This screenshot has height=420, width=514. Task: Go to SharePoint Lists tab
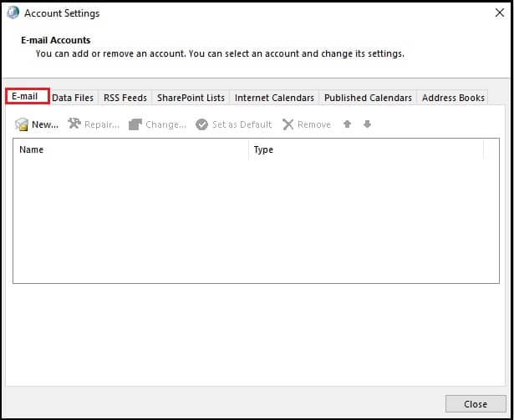point(191,98)
